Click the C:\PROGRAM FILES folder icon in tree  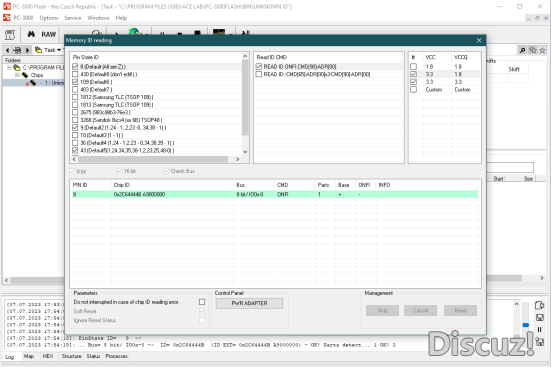click(17, 67)
